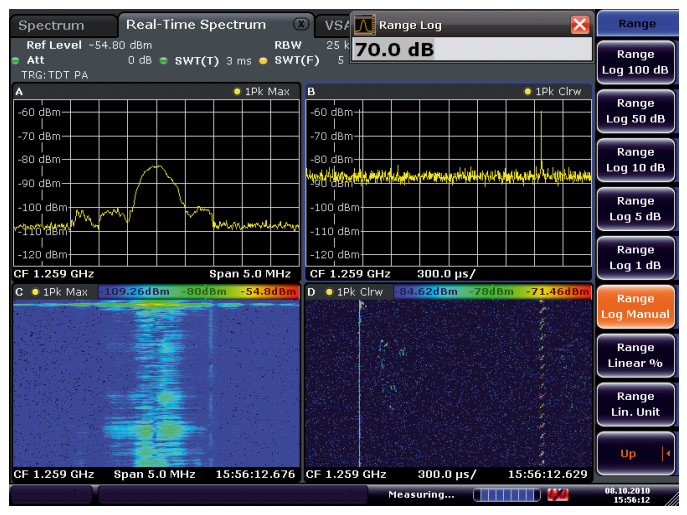687x515 pixels.
Task: Click the 300.0 µs/ label under window B
Action: coord(446,274)
